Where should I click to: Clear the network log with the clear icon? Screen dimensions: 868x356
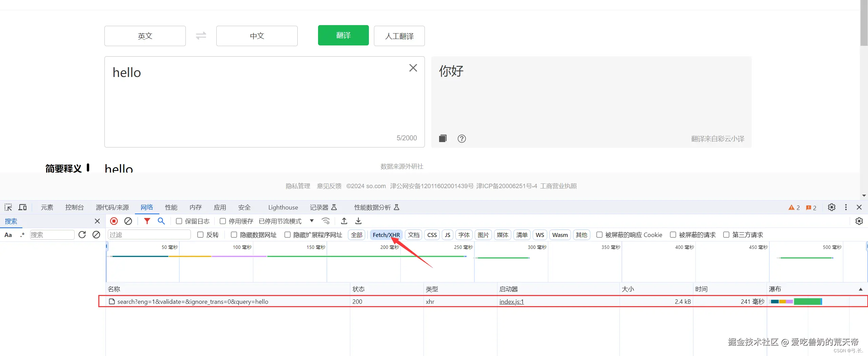tap(128, 221)
